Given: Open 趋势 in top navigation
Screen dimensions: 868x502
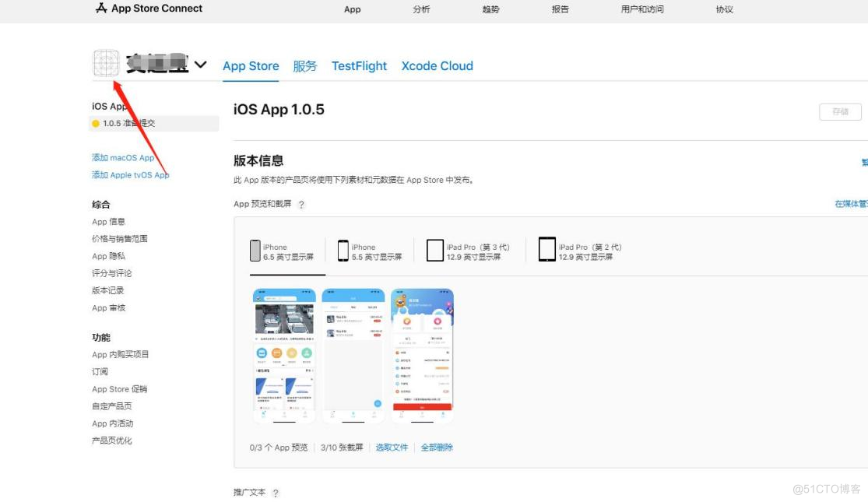Looking at the screenshot, I should pos(490,9).
